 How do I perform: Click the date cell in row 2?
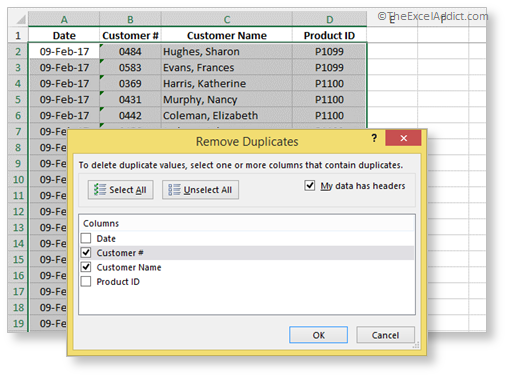point(64,51)
